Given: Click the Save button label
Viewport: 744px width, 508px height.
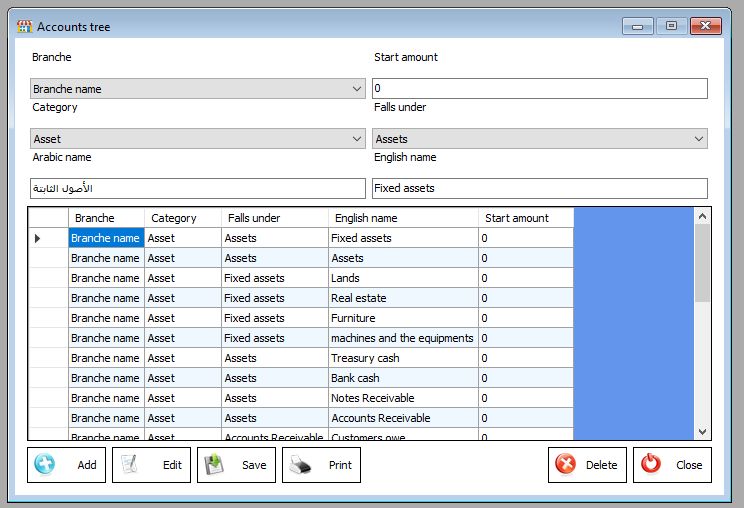Looking at the screenshot, I should click(x=254, y=465).
